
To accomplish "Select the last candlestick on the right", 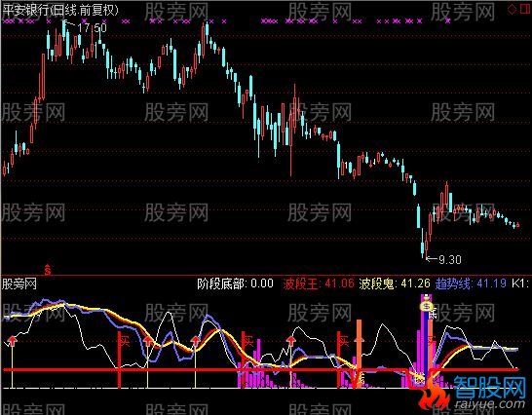I will (x=517, y=225).
